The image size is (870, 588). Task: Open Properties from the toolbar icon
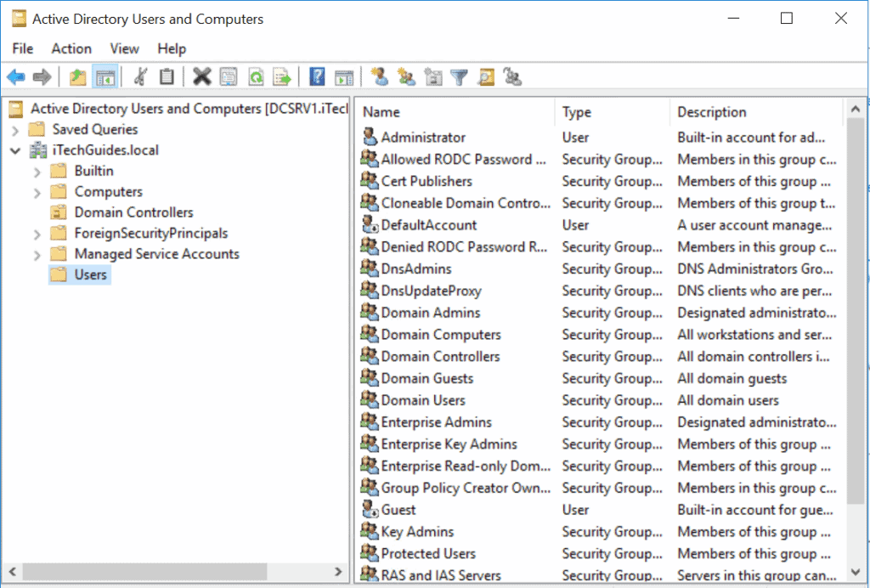pos(229,77)
